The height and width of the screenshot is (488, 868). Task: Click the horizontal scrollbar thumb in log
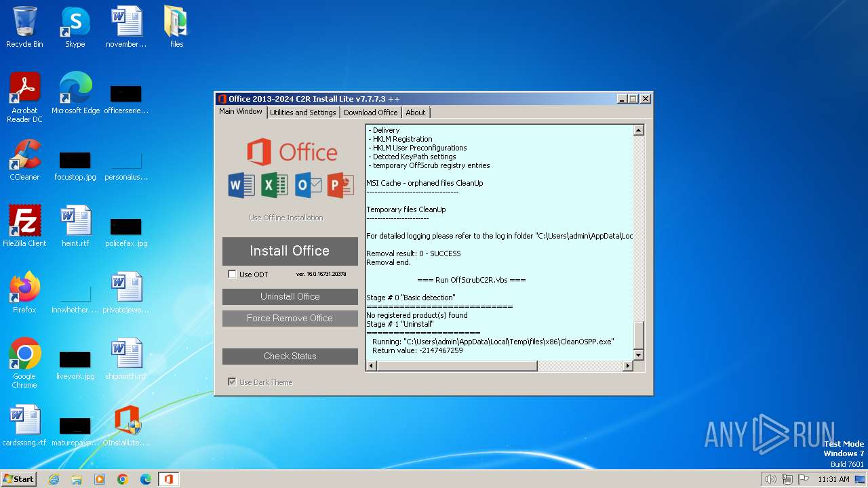click(456, 366)
